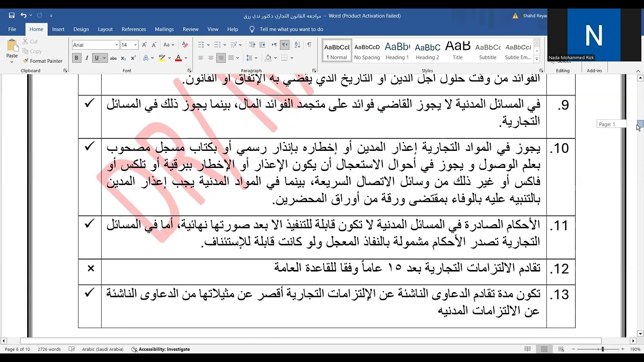Apply the red font color

click(x=178, y=58)
